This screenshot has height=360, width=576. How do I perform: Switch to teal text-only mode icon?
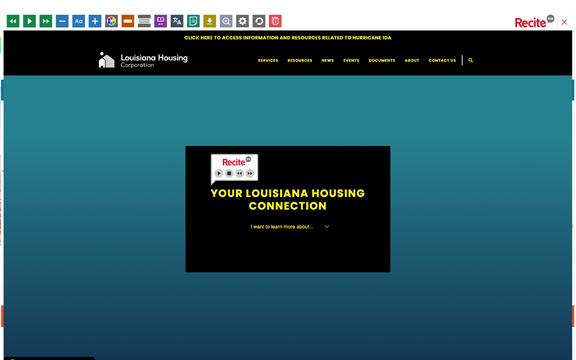pos(193,21)
